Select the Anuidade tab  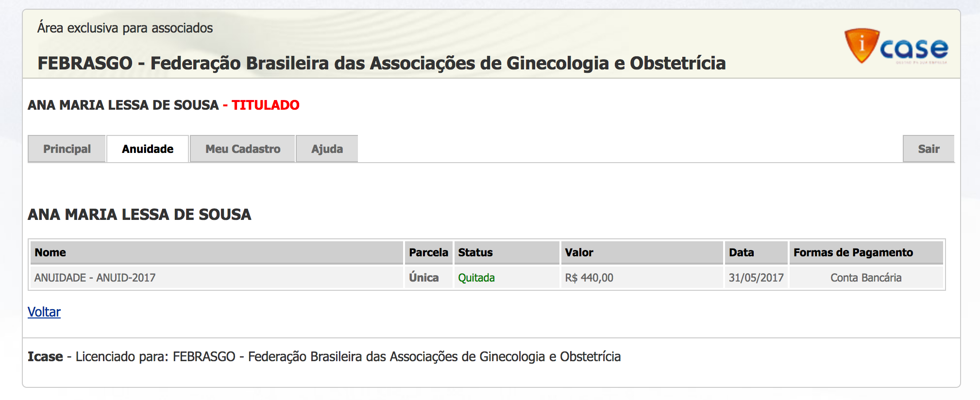click(148, 149)
